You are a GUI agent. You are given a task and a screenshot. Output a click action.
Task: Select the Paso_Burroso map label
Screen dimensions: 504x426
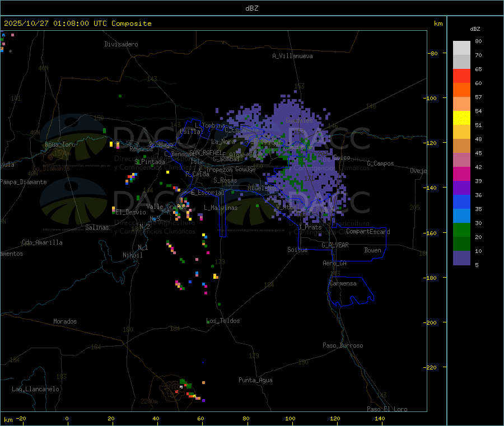coord(343,346)
